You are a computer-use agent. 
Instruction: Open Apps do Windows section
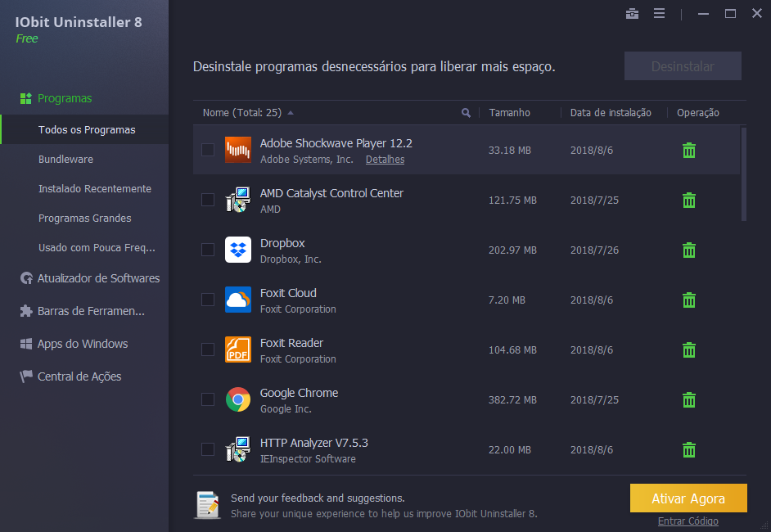tap(83, 344)
